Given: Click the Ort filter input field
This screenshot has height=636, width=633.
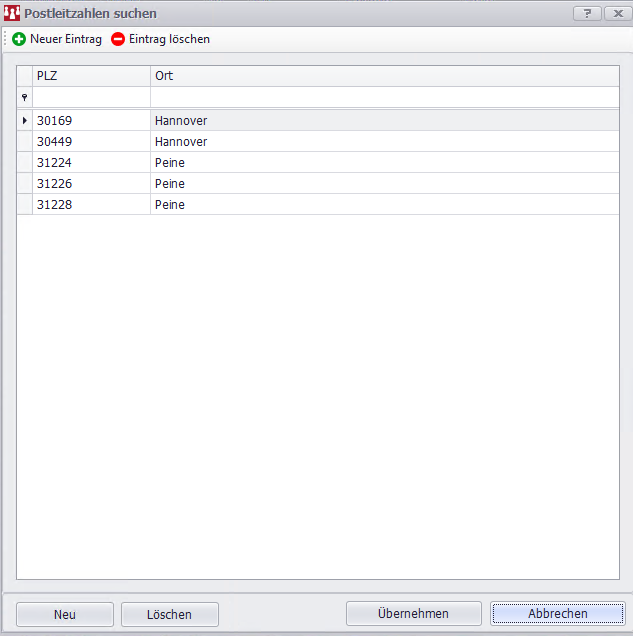Looking at the screenshot, I should click(x=384, y=97).
